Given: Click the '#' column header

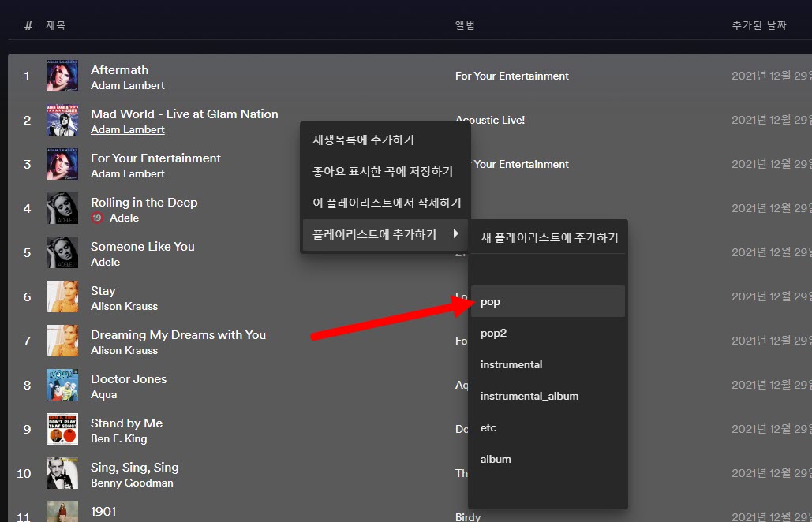Looking at the screenshot, I should pyautogui.click(x=28, y=25).
